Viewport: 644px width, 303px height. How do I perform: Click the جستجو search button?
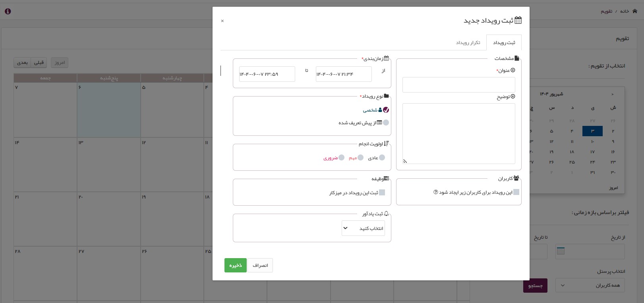point(535,286)
